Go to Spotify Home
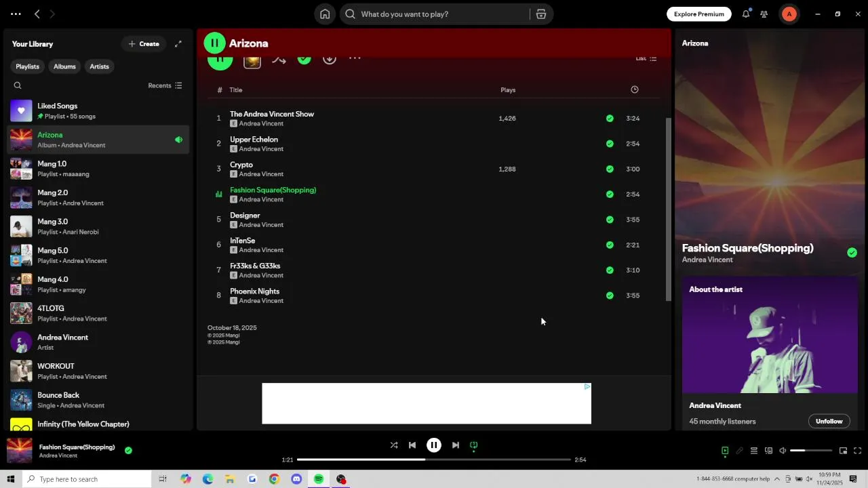Screen dimensions: 868x488 click(x=325, y=14)
